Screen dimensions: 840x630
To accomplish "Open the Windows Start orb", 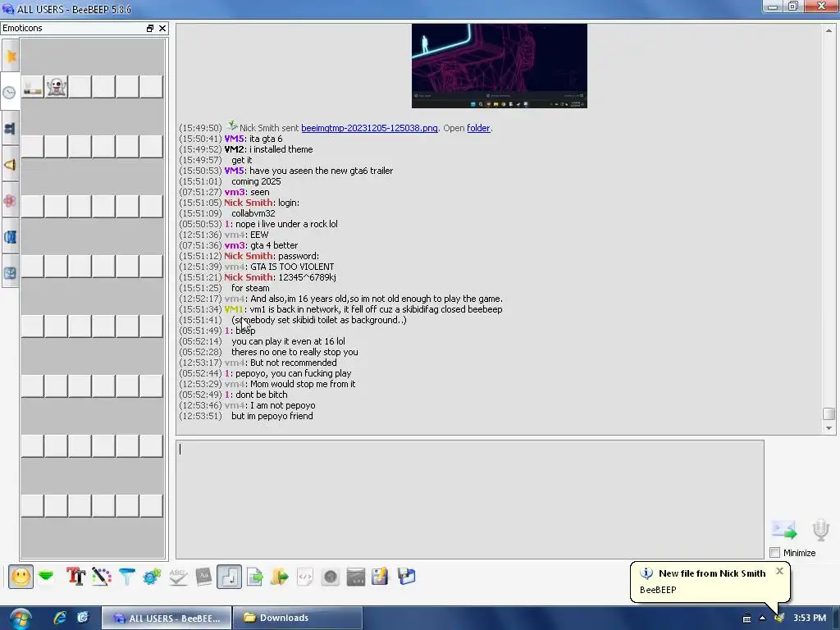I will pos(20,619).
